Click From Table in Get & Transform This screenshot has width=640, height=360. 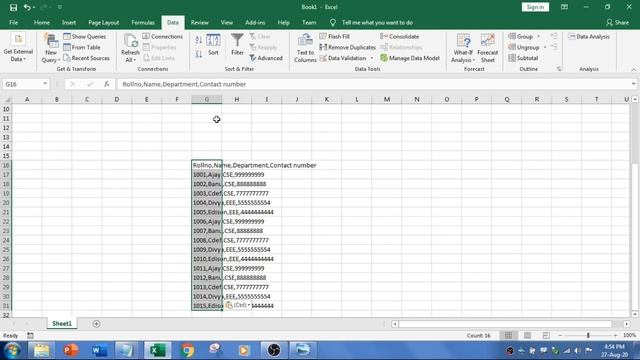(x=82, y=47)
